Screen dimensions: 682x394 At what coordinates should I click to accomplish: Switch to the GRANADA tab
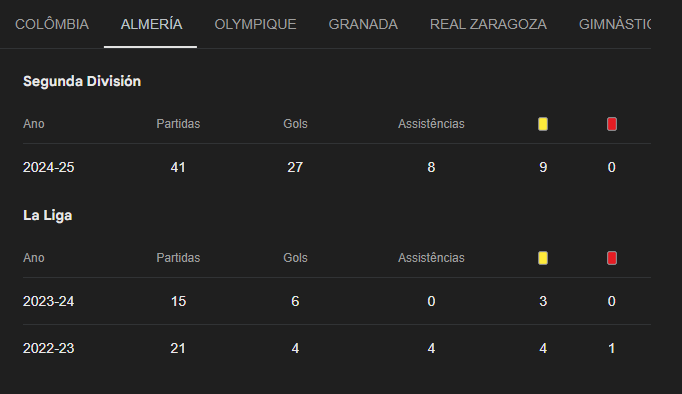363,24
